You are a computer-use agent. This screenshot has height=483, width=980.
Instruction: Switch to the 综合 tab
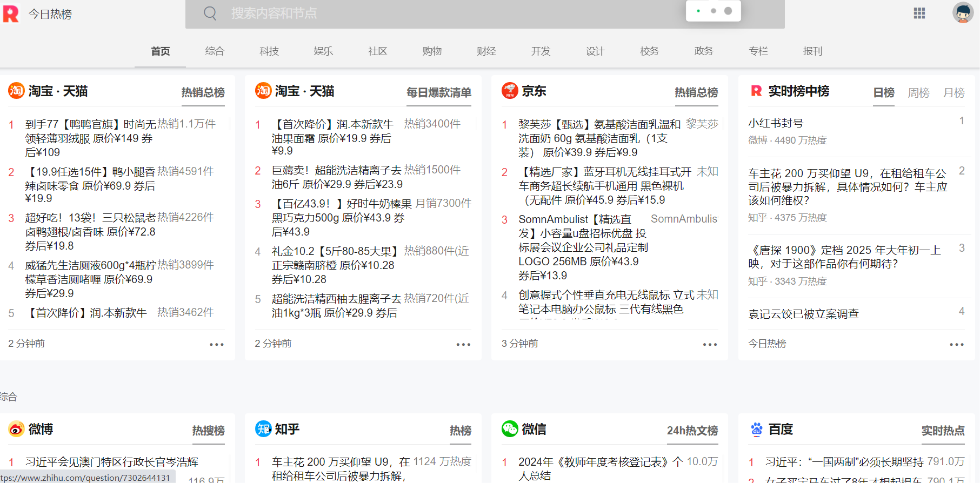click(x=215, y=51)
